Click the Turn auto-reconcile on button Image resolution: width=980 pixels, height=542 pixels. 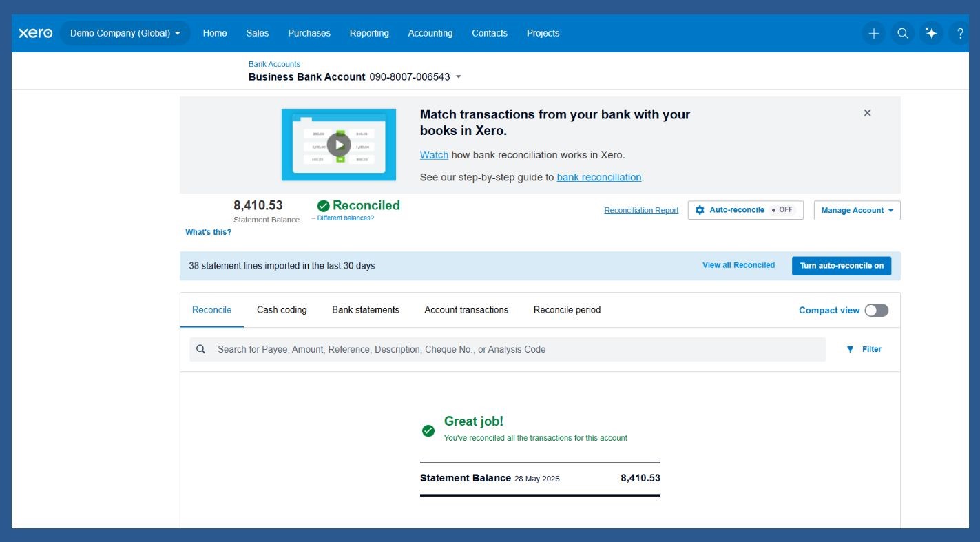(842, 266)
